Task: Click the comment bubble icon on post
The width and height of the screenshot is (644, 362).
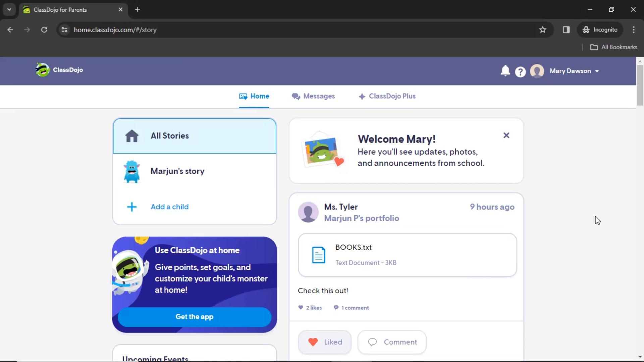Action: 373,342
